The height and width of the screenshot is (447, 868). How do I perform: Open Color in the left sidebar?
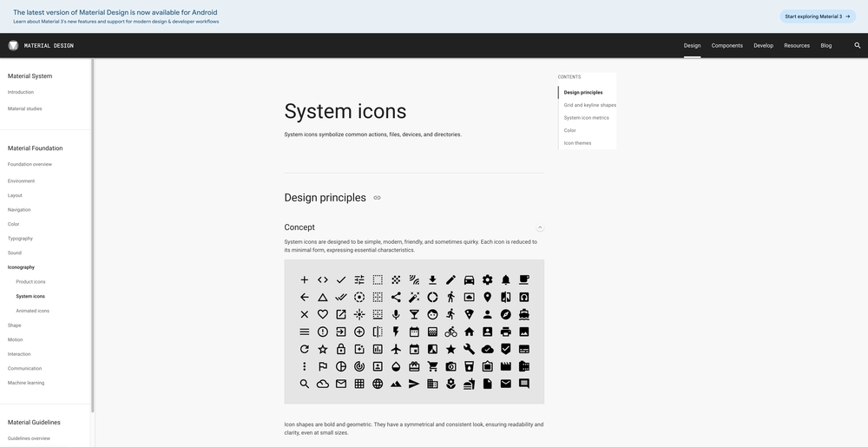click(x=13, y=224)
